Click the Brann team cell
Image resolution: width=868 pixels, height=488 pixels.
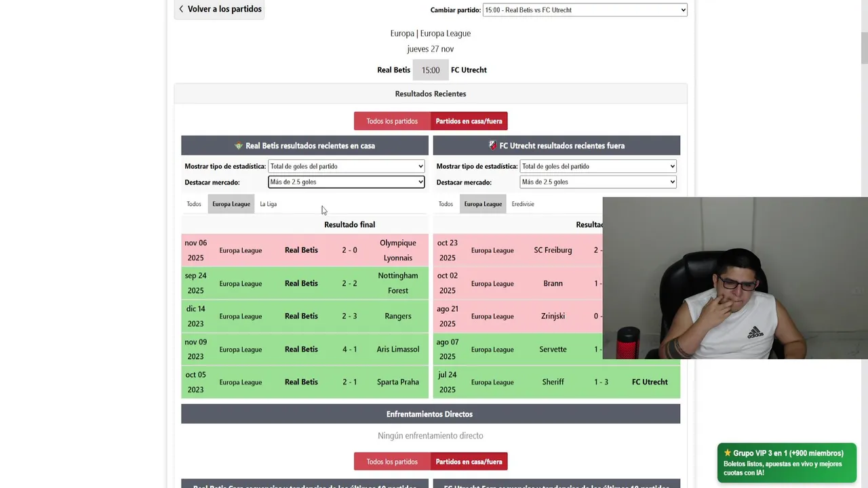(553, 283)
